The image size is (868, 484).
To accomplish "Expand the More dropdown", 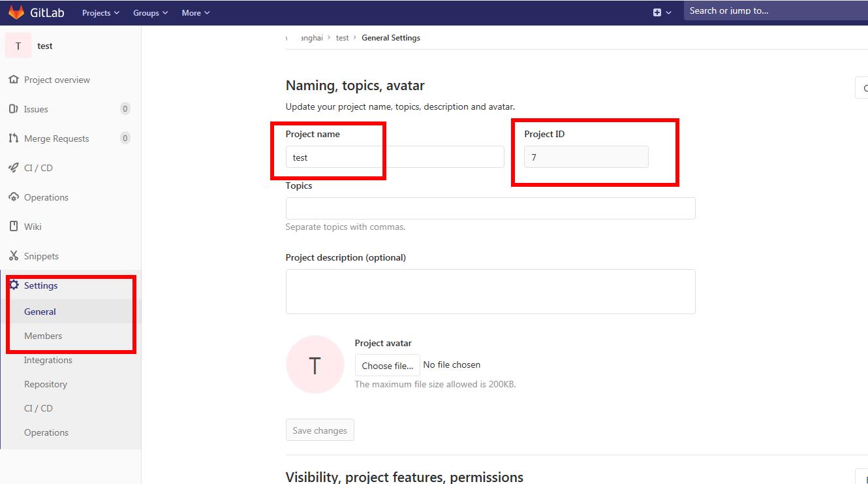I will pos(194,12).
